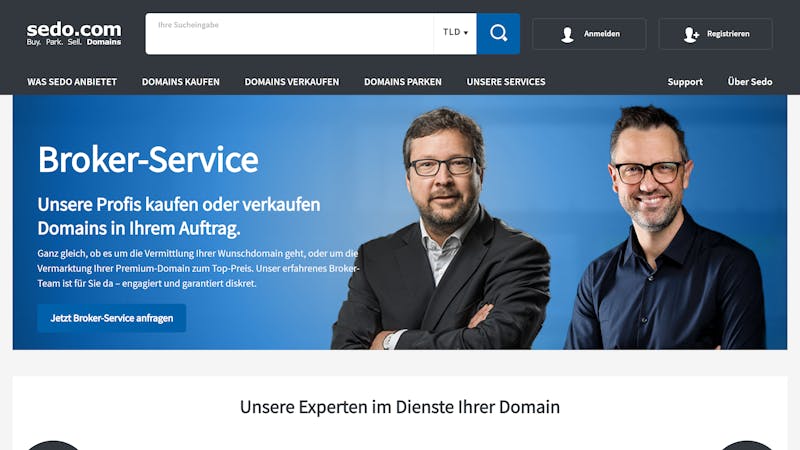This screenshot has width=800, height=450.
Task: Open the WAS SEDO ANBIETET menu
Action: [x=72, y=82]
